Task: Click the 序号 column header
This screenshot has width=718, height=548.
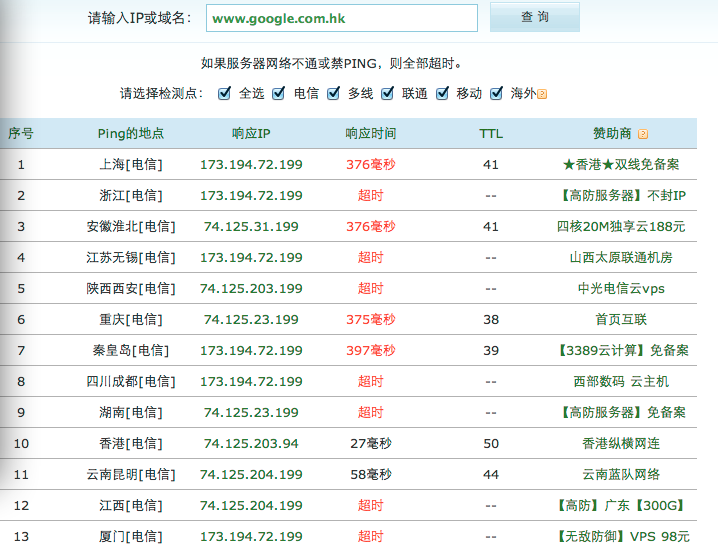Action: (x=21, y=134)
